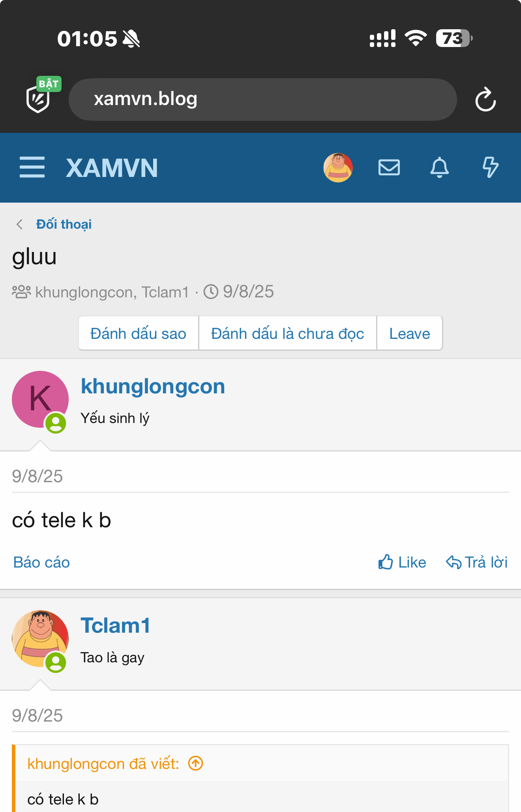Viewport: 521px width, 812px height.
Task: Open the Đối thoại breadcrumb link
Action: [64, 224]
